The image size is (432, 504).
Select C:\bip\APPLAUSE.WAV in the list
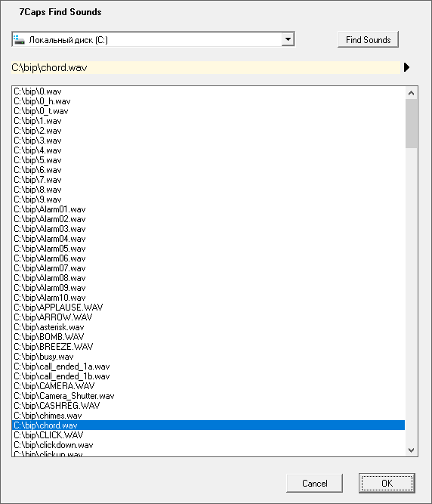(208, 308)
